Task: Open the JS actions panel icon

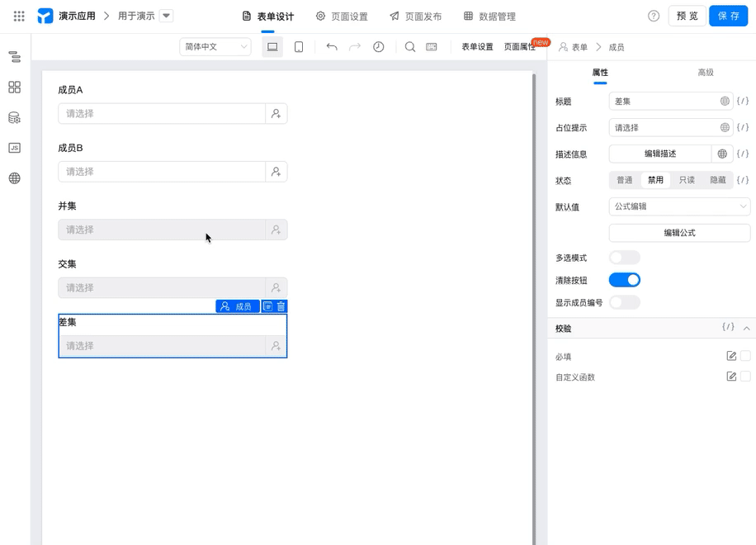Action: pyautogui.click(x=15, y=148)
